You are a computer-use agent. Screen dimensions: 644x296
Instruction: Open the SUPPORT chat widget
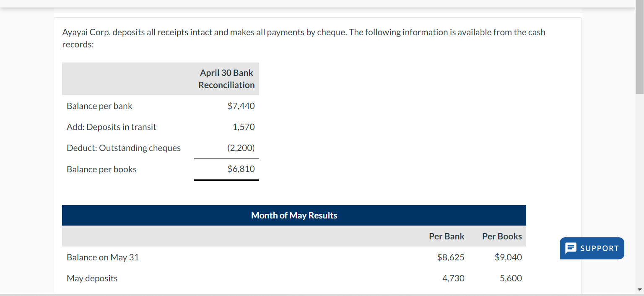pyautogui.click(x=592, y=248)
